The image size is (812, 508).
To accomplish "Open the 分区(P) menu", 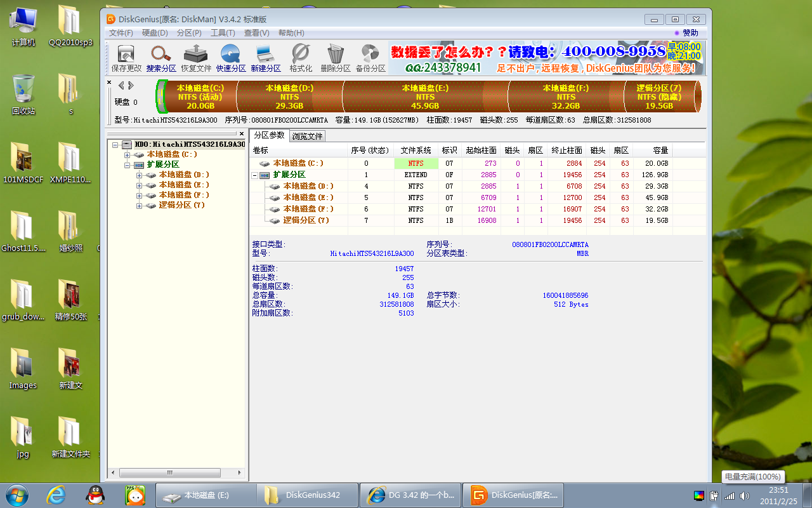I will [189, 33].
